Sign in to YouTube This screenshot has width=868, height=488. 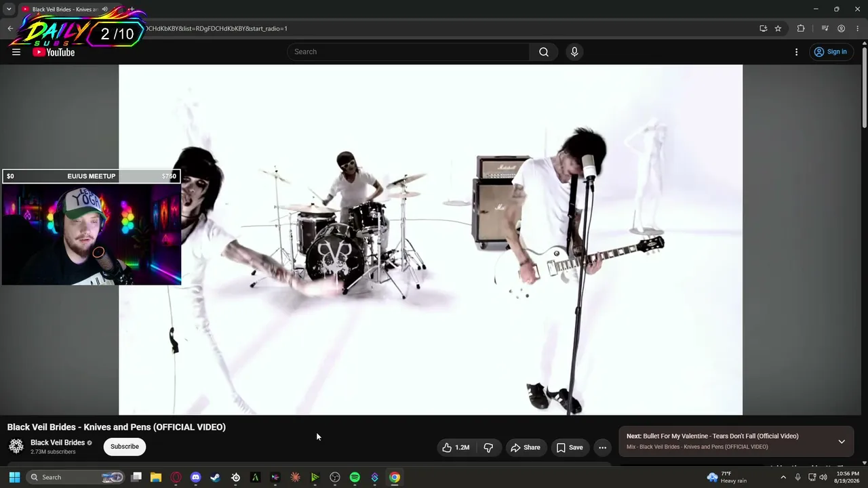tap(831, 52)
